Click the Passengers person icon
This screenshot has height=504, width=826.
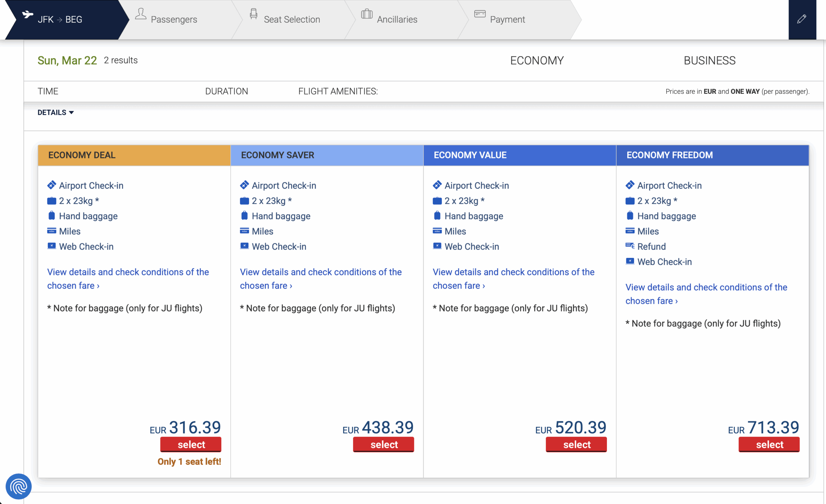tap(140, 14)
